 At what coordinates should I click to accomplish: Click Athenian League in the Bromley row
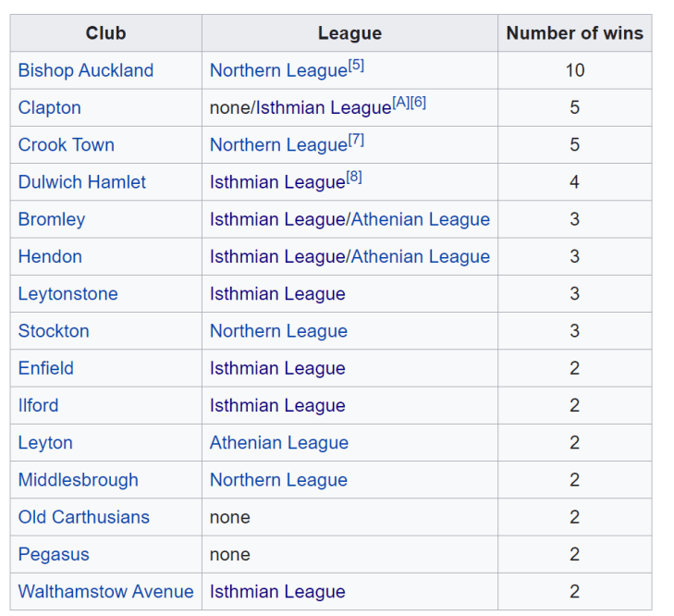421,219
